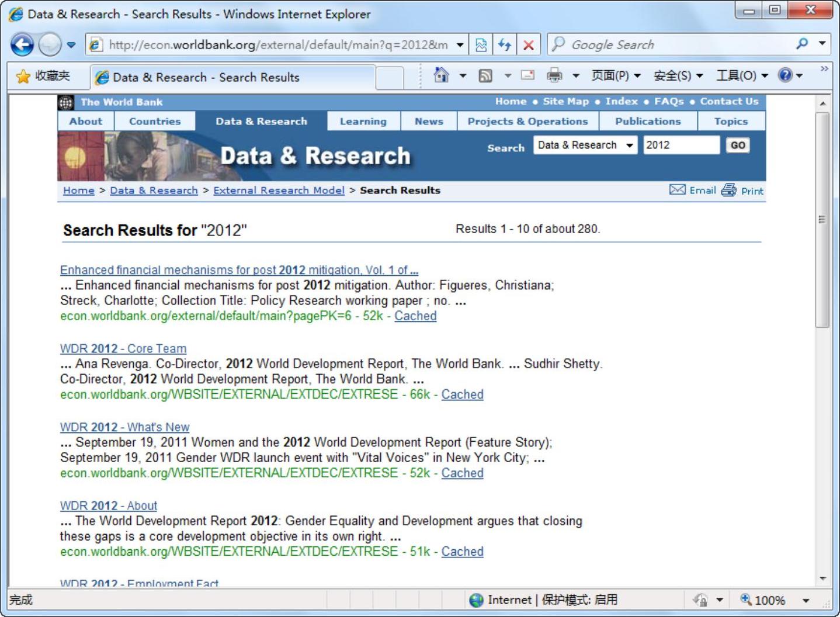
Task: Expand the Print dropdown arrow
Action: [575, 75]
